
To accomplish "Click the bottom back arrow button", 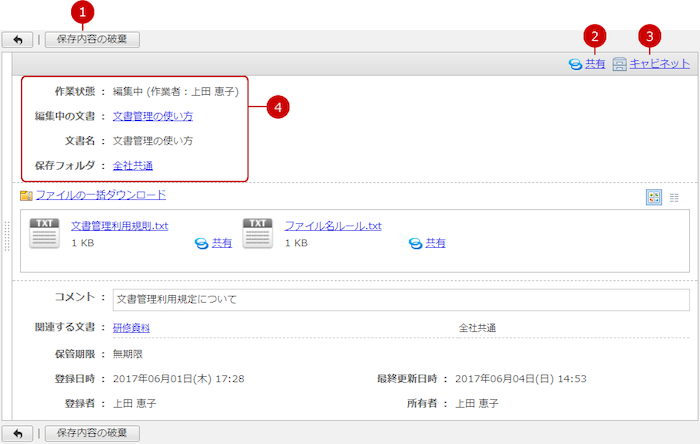I will click(17, 433).
